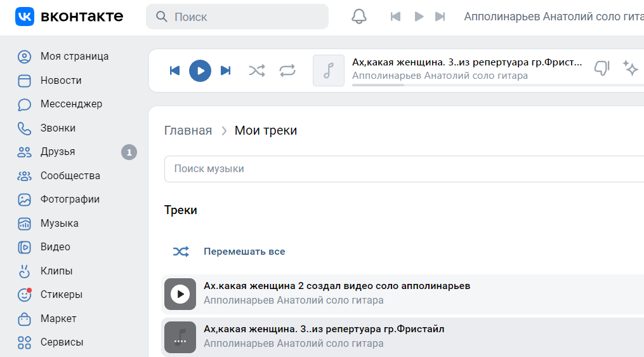644x357 pixels.
Task: Click the Видео sidebar icon
Action: (x=24, y=247)
